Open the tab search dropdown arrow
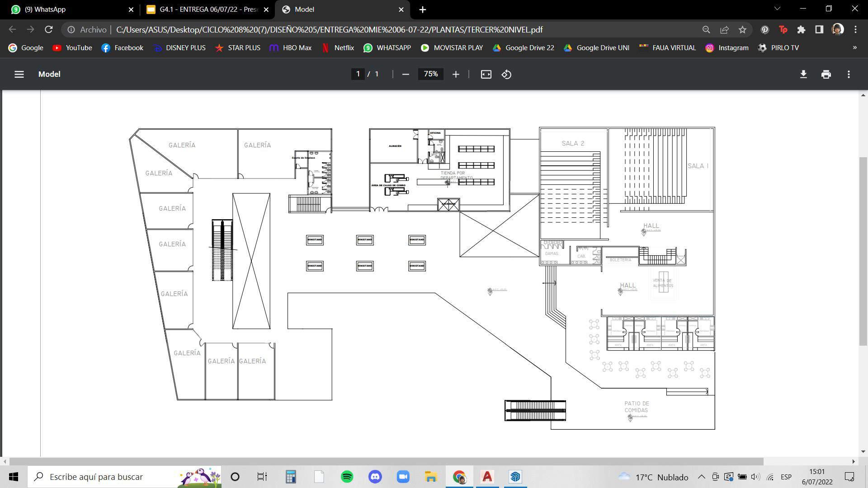This screenshot has width=868, height=488. click(777, 9)
